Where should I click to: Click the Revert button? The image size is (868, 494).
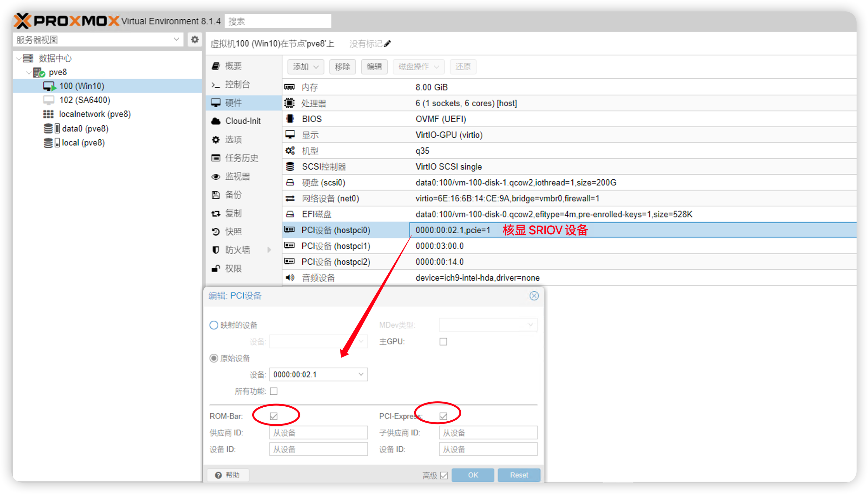[463, 66]
